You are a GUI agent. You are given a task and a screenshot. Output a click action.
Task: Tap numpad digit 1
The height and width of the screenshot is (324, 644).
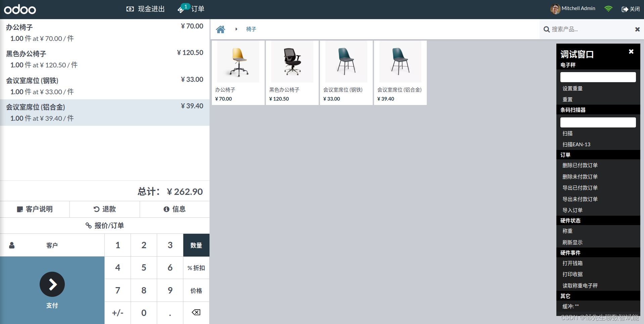click(118, 245)
